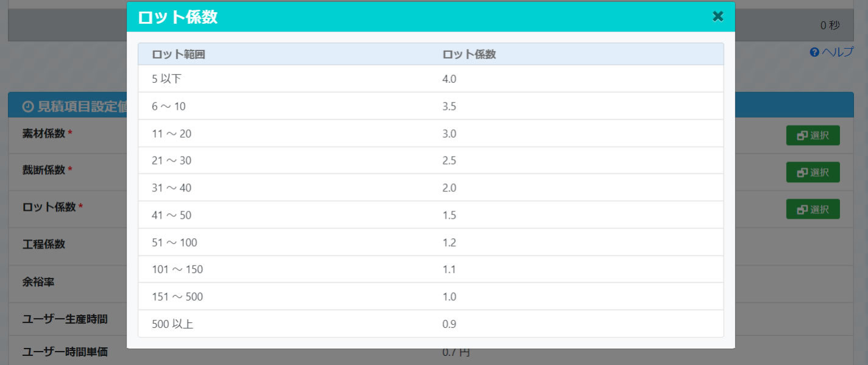Click the question mark icon beside ヘルプ
The width and height of the screenshot is (868, 365).
(x=814, y=52)
